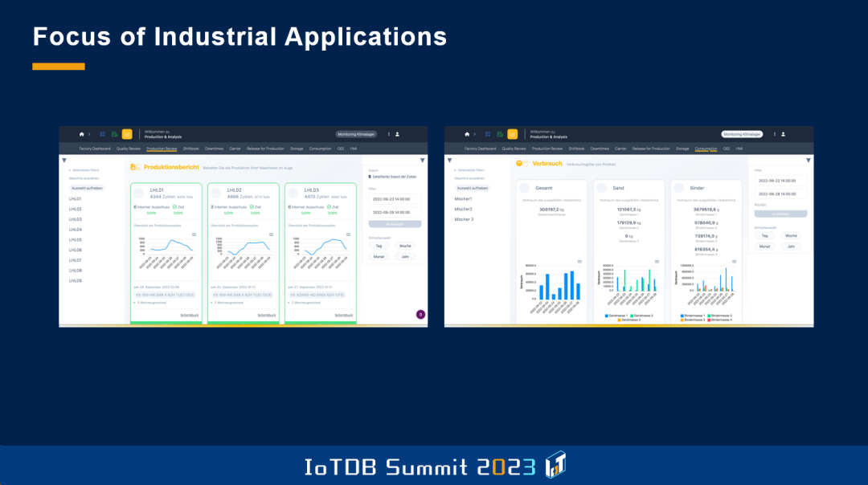Collapse the left sidebar filter panel
Viewport: 868px width, 485px height.
tap(65, 160)
